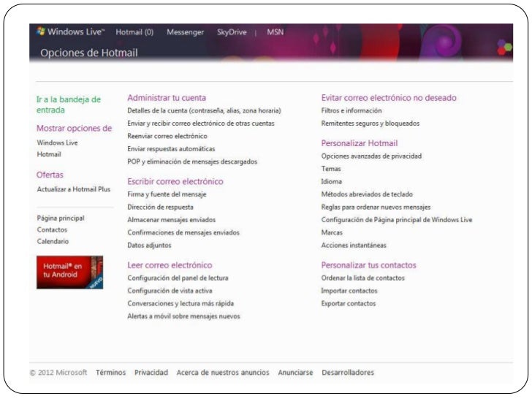Open Reglas para ordenar nuevos mensajes
Image resolution: width=532 pixels, height=399 pixels.
click(x=376, y=207)
